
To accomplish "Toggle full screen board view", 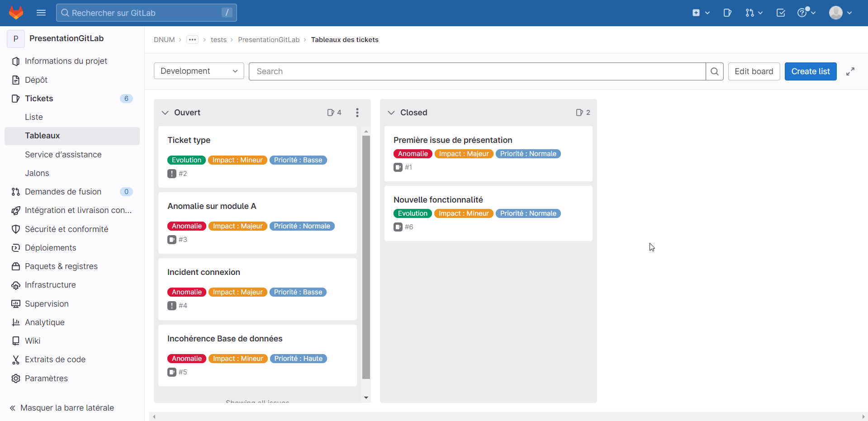I will tap(850, 71).
